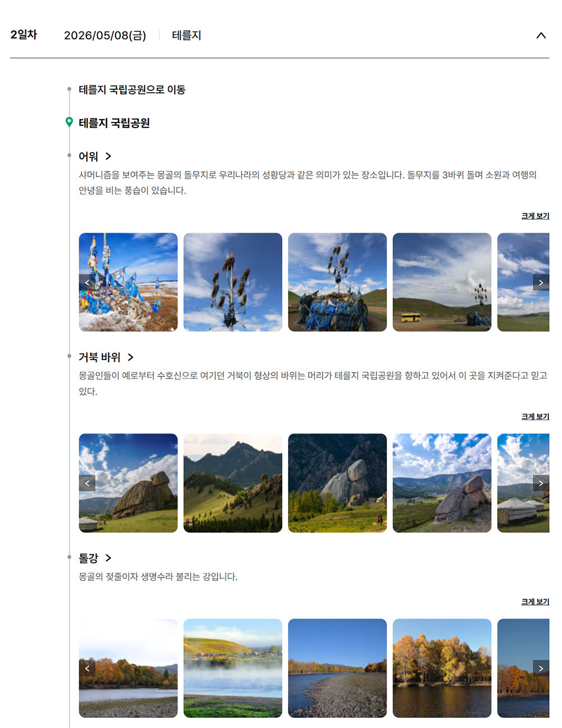Select the green 테를지 국립공원 location pin

tap(69, 122)
